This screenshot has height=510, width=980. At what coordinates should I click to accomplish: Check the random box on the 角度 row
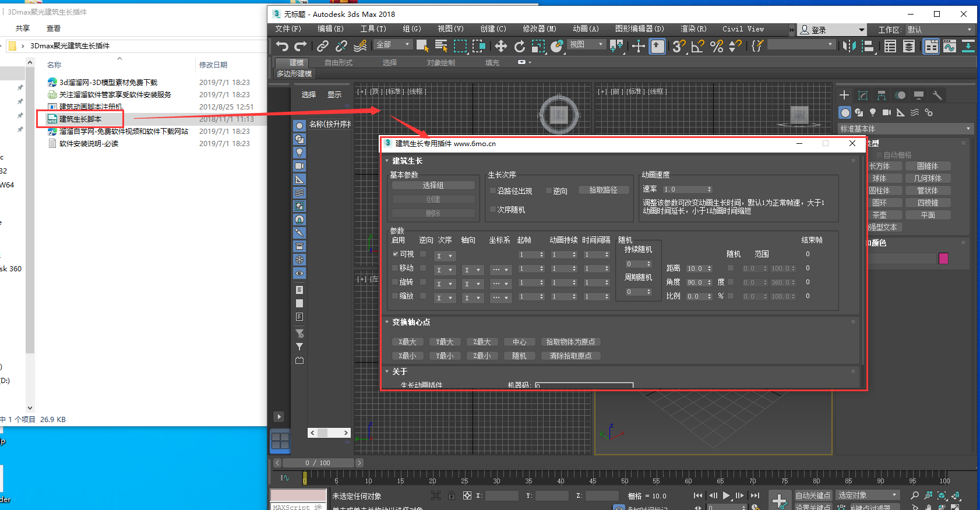(x=731, y=282)
